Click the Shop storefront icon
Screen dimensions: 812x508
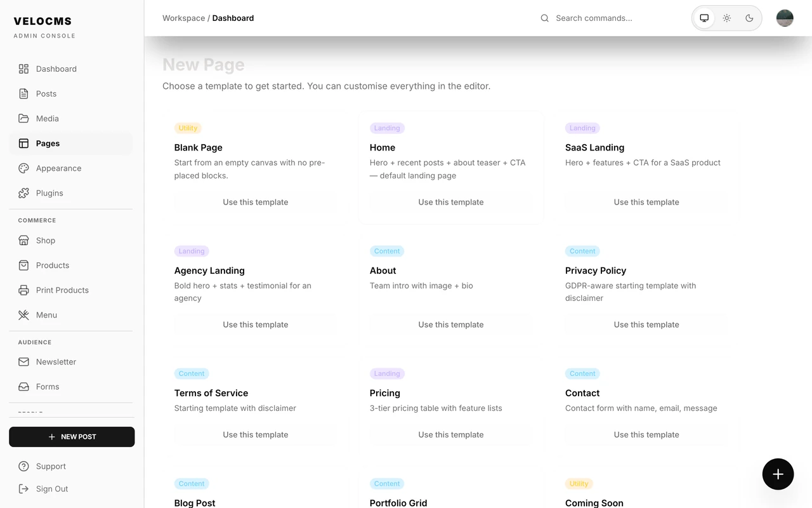click(x=23, y=240)
